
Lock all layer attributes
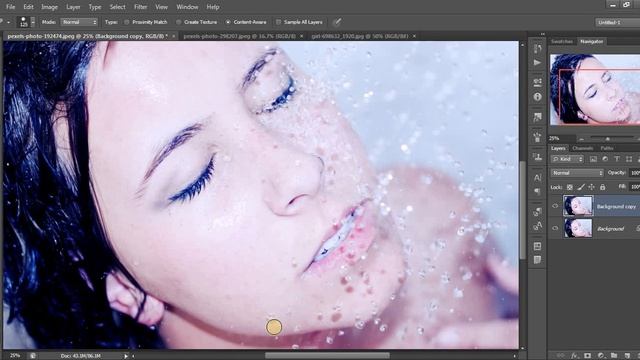click(x=602, y=187)
